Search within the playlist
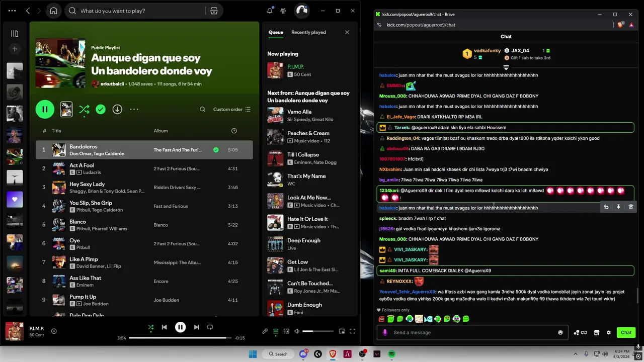The image size is (644, 362). click(x=202, y=109)
